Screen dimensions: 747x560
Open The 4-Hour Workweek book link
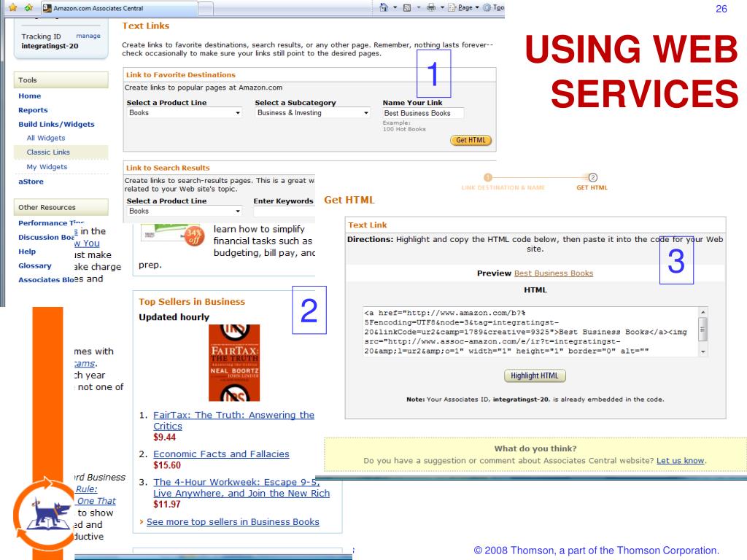coord(241,488)
